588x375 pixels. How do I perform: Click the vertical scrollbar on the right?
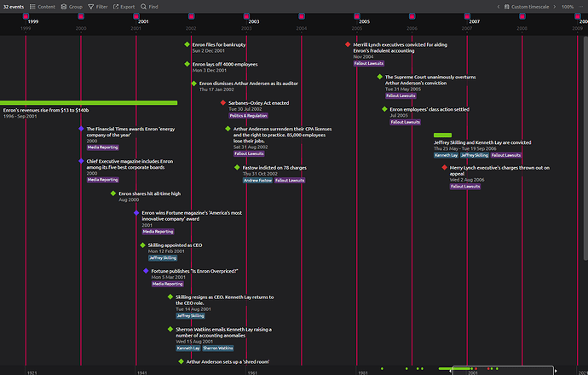[585, 148]
